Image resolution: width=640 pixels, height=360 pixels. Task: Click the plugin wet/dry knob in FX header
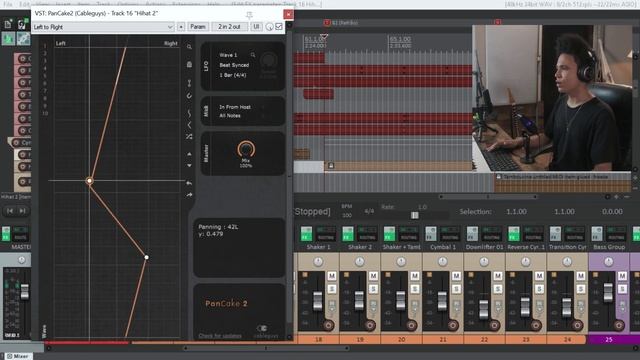click(269, 27)
